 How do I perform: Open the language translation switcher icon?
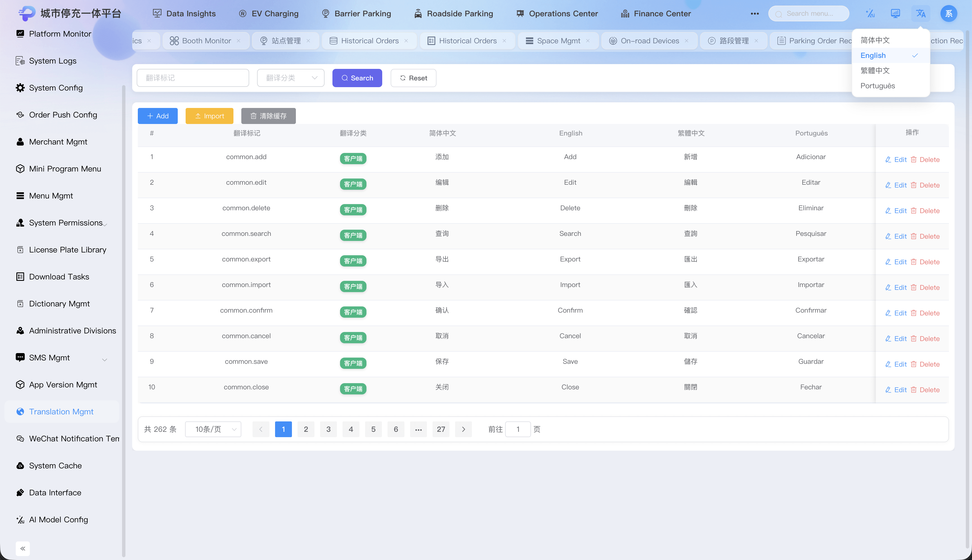pyautogui.click(x=921, y=14)
